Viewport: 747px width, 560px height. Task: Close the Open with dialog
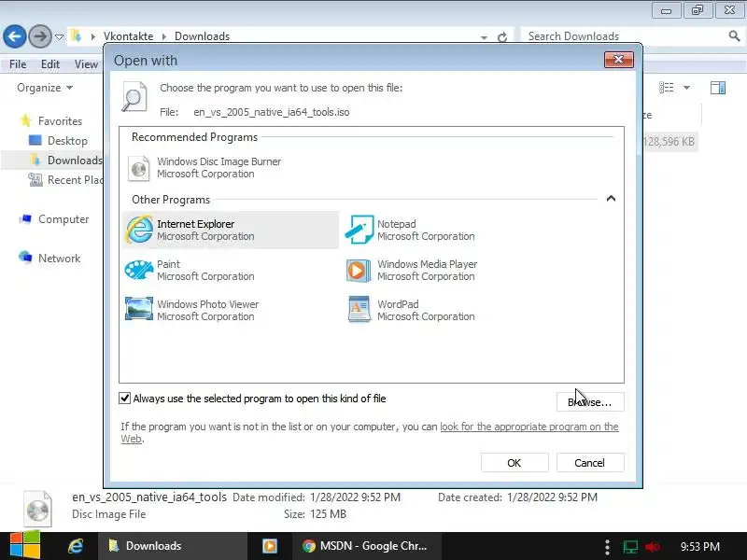[619, 60]
